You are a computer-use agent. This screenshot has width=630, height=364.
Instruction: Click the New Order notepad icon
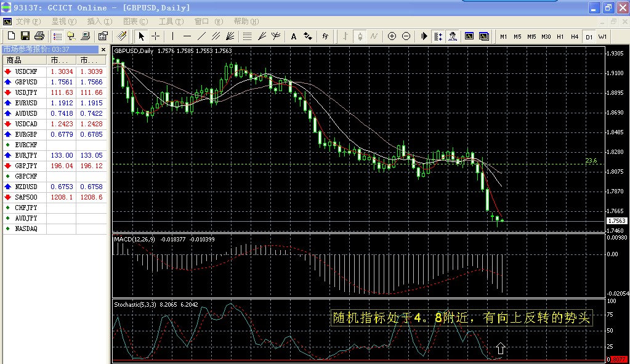click(x=122, y=36)
